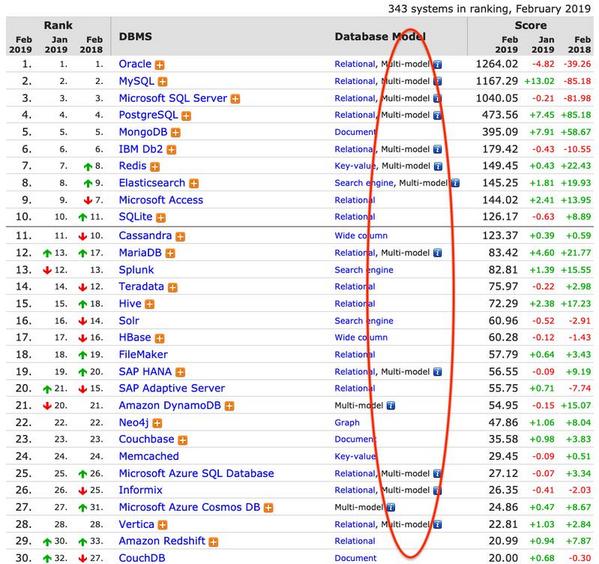599x564 pixels.
Task: Click the plus icon next to IBM Db2
Action: point(172,150)
